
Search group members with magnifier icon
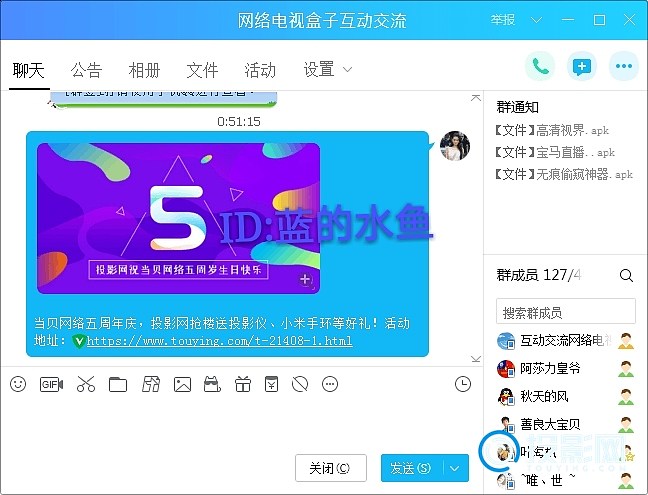point(626,275)
